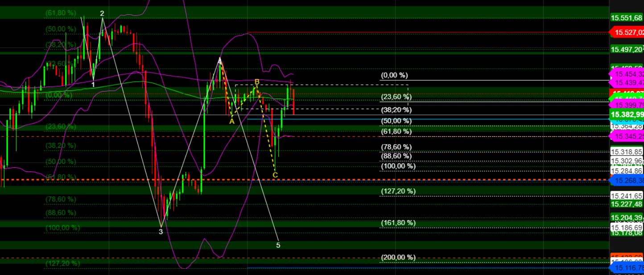Click the yellow wave label A
The width and height of the screenshot is (644, 275).
click(231, 121)
